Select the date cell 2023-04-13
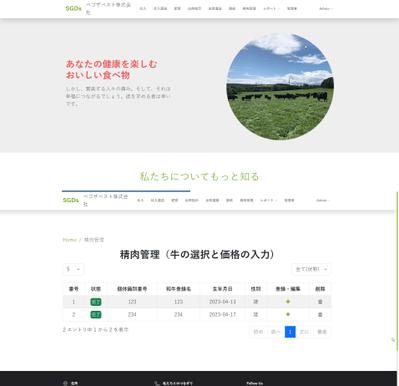The image size is (399, 386). (222, 302)
